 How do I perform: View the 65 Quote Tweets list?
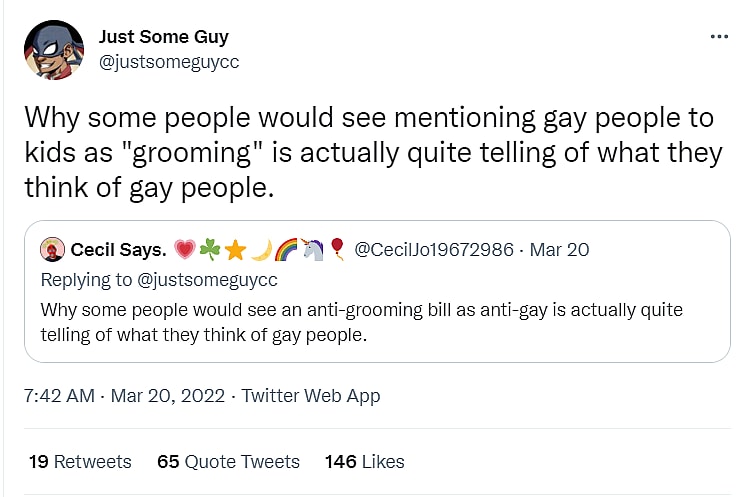click(x=228, y=461)
